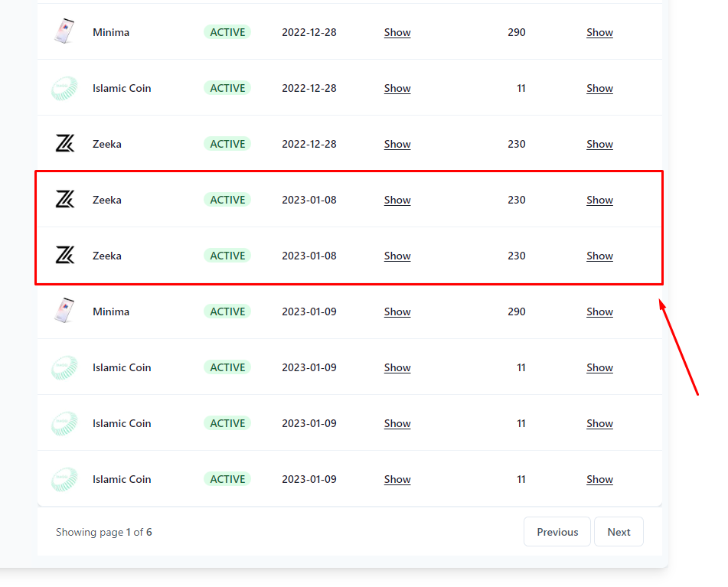This screenshot has width=728, height=587.
Task: Click the value 230 in Zeeka 2022-12-28 row
Action: click(516, 145)
